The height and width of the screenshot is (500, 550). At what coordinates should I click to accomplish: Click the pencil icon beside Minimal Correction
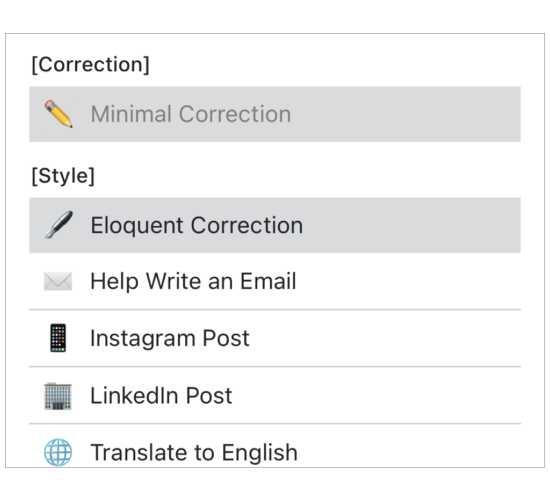coord(58,114)
